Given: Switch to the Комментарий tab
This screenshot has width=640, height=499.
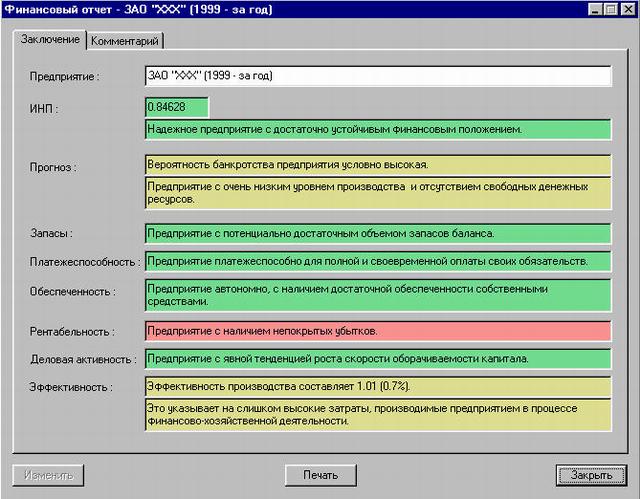Looking at the screenshot, I should pos(126,41).
